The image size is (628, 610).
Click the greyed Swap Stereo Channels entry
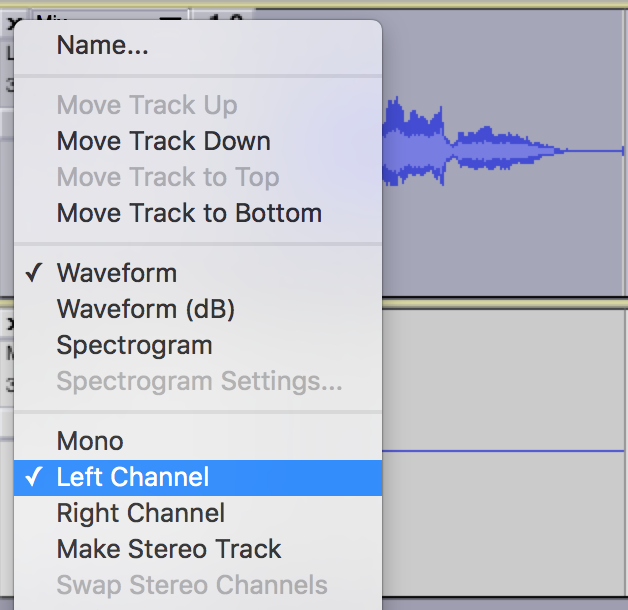click(x=191, y=585)
